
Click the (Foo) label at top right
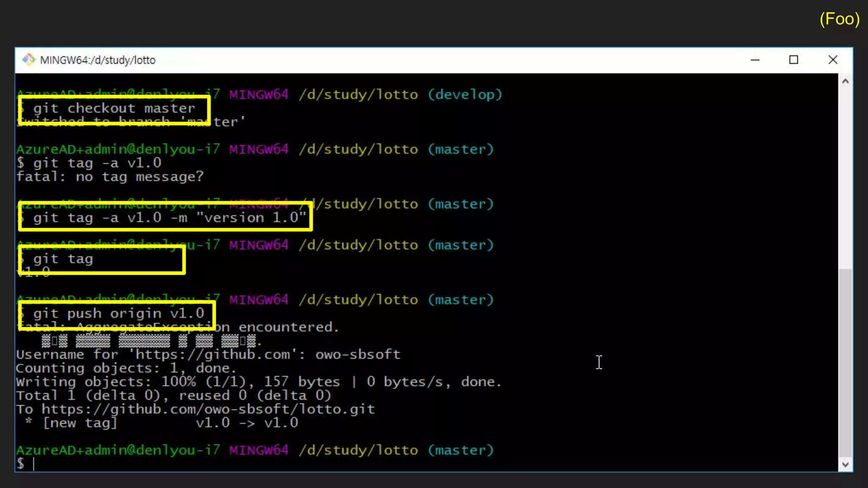(839, 19)
